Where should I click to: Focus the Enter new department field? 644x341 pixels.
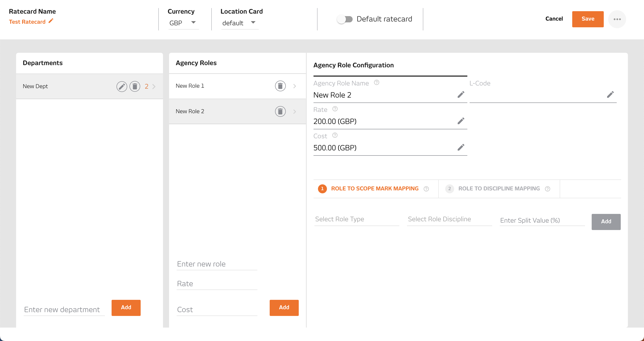[x=64, y=310]
